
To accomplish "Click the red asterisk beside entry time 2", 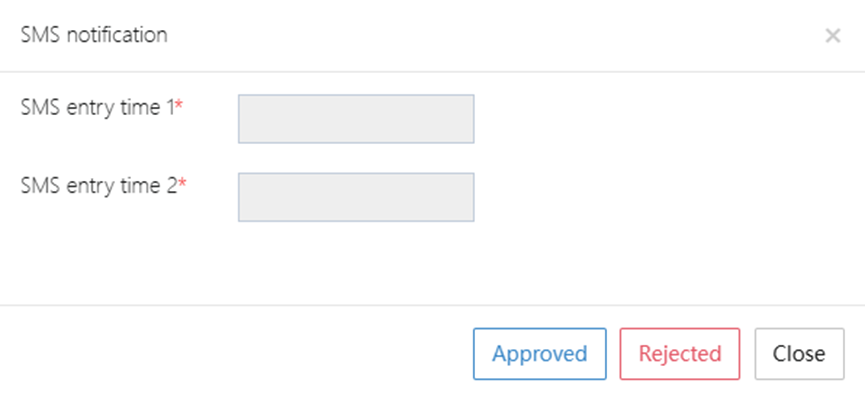I will tap(182, 183).
